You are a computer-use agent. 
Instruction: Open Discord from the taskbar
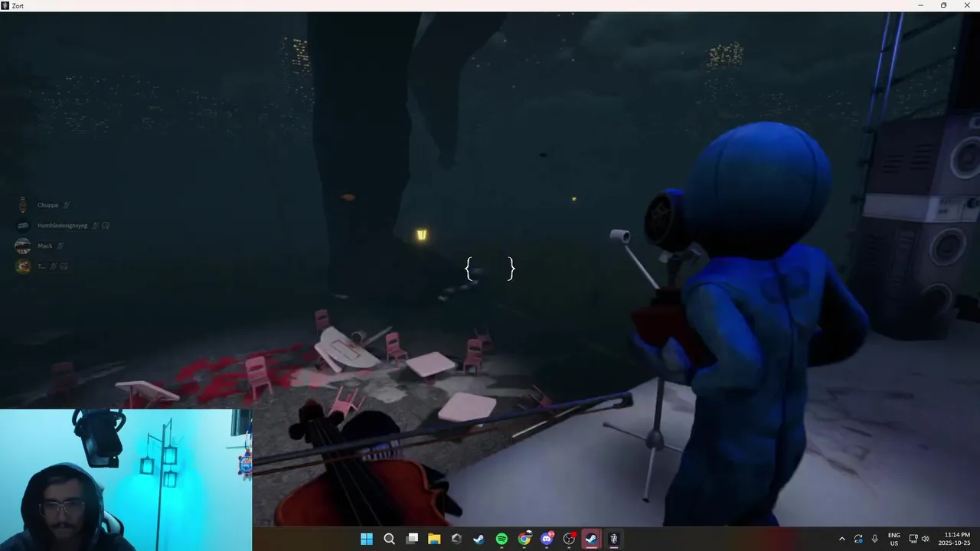coord(547,539)
